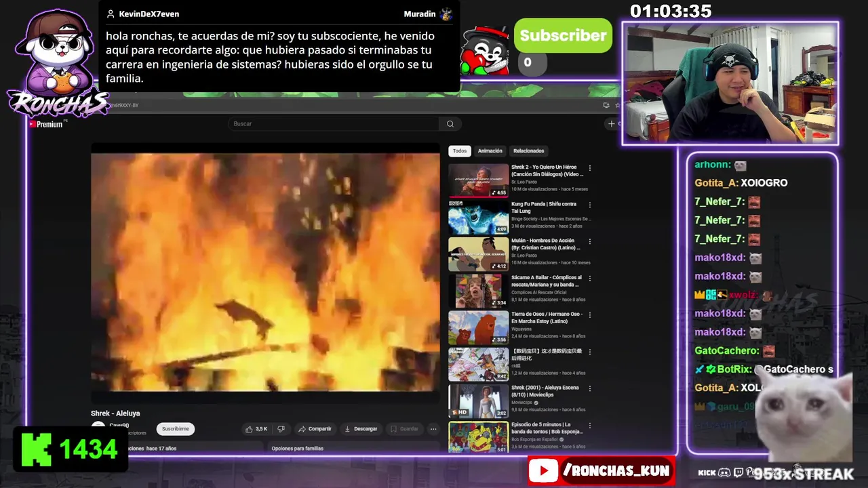Click the YouTube Buscar search field

tap(333, 124)
